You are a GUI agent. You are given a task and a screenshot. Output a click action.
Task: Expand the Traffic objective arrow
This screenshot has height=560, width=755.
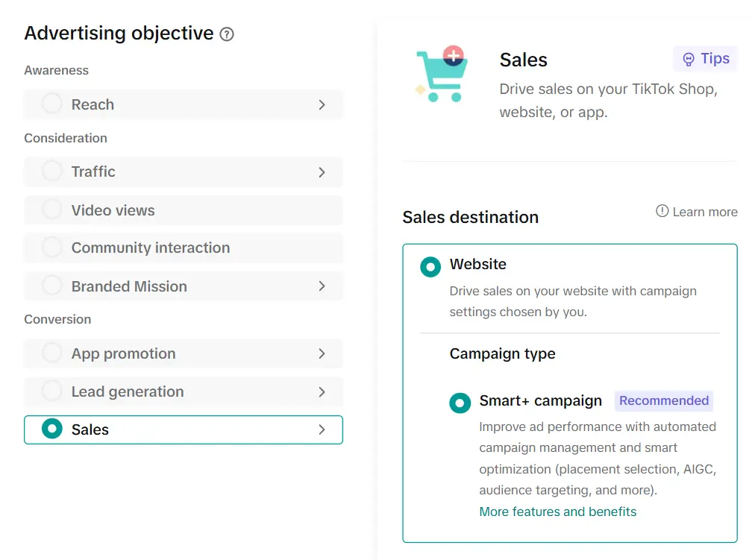tap(322, 172)
